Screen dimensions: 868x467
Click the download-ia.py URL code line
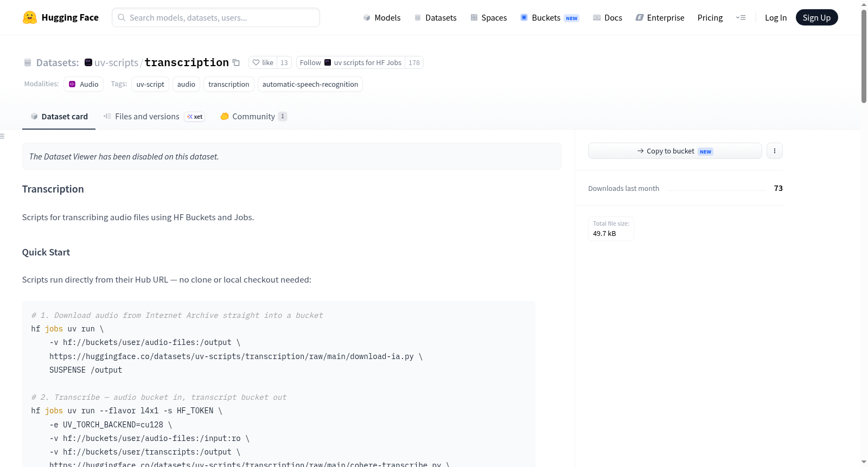pyautogui.click(x=236, y=356)
